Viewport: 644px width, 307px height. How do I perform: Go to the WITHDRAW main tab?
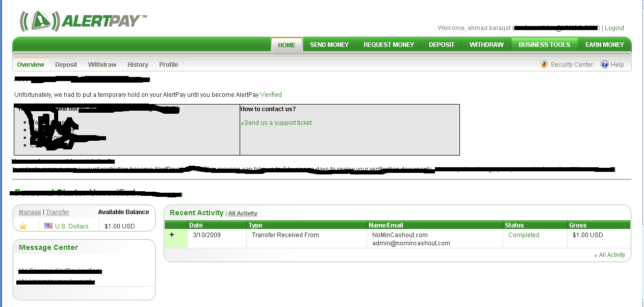[x=486, y=45]
